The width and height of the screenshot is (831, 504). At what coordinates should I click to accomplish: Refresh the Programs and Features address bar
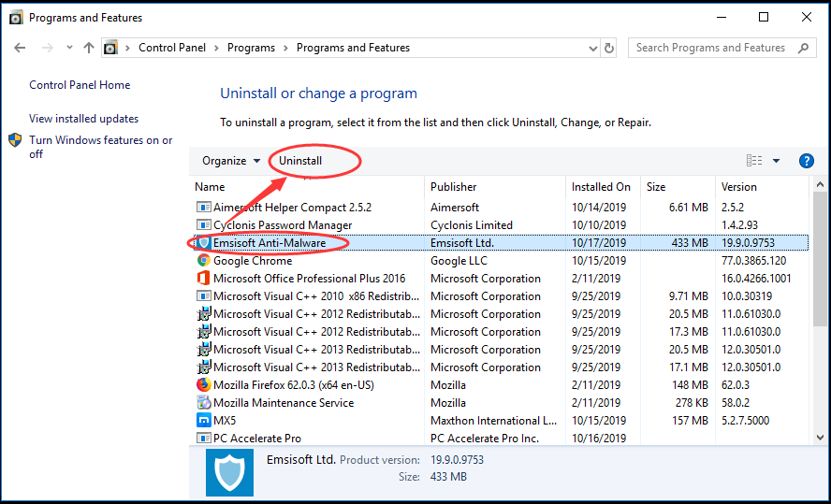[609, 49]
